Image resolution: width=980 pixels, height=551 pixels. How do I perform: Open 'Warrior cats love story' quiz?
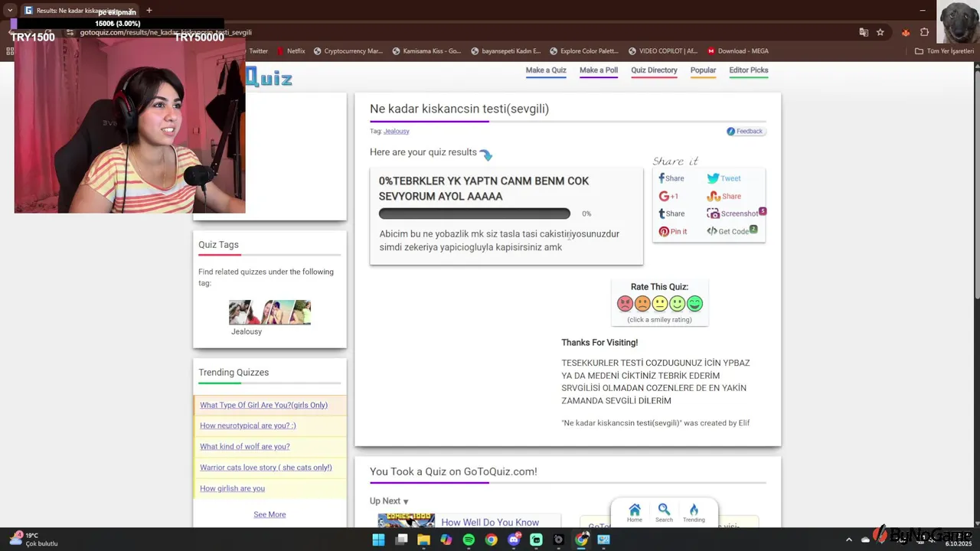coord(266,468)
